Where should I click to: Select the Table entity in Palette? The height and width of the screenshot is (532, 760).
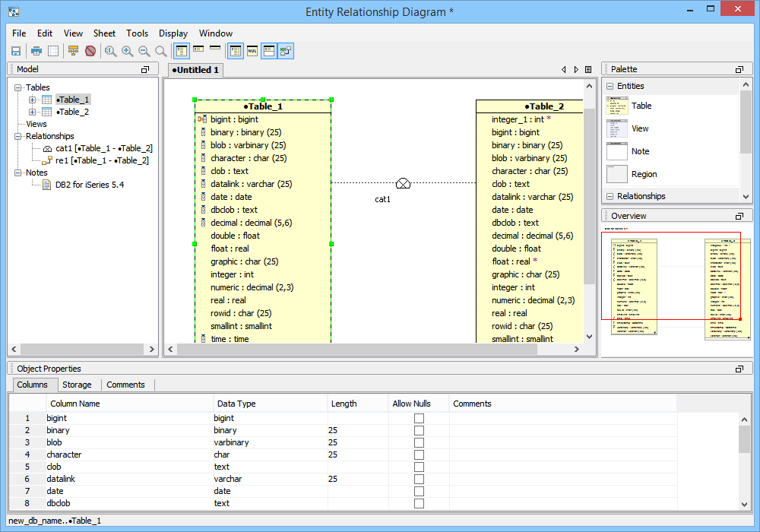click(x=641, y=106)
